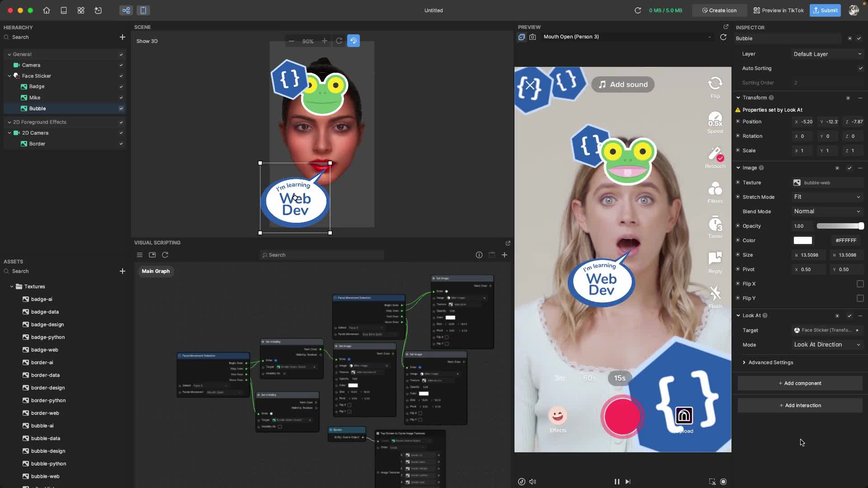This screenshot has width=868, height=488.
Task: Collapse the Face Sticker group
Action: coord(9,76)
